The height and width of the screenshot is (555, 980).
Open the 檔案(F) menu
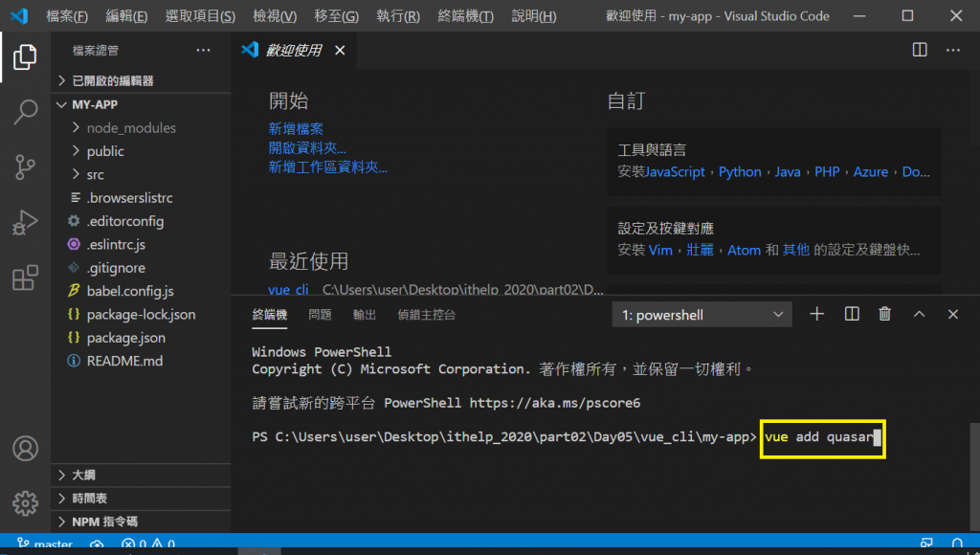click(x=66, y=16)
